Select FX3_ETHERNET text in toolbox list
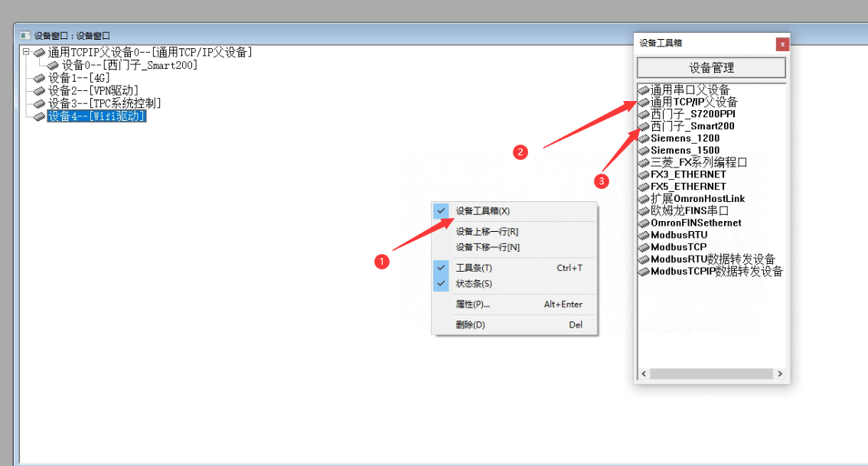868x466 pixels. [689, 175]
